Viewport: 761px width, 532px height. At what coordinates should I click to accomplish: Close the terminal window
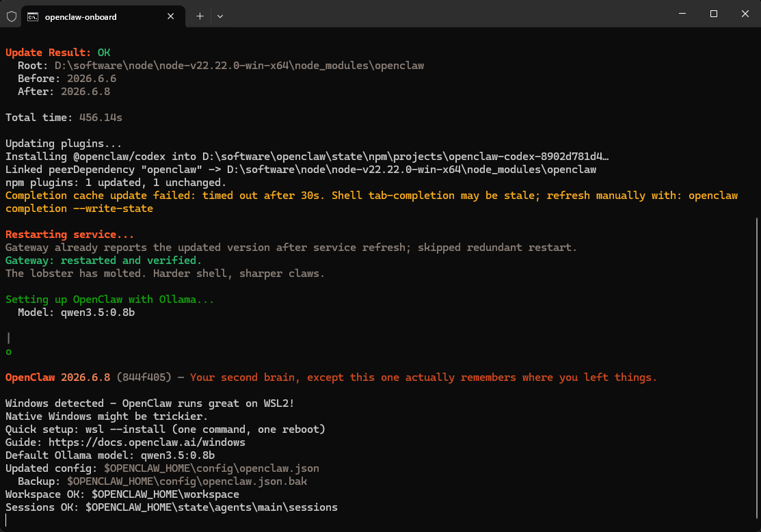(745, 14)
